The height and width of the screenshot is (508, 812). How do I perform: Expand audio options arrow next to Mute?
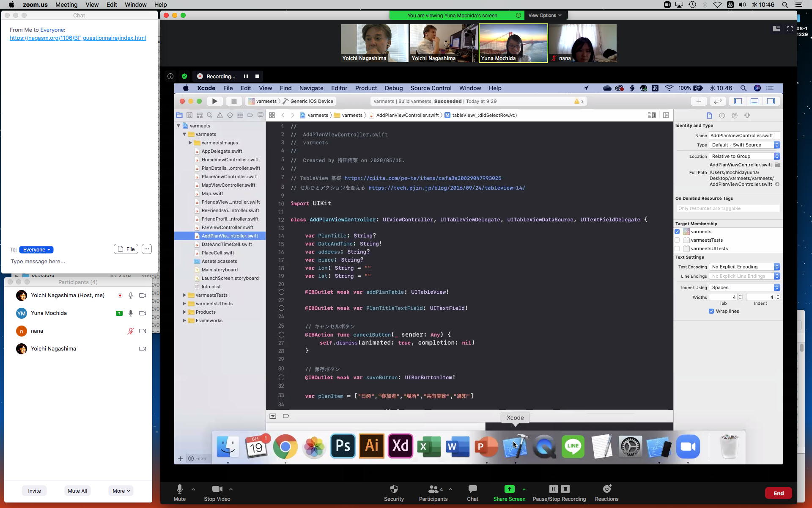[x=193, y=489]
